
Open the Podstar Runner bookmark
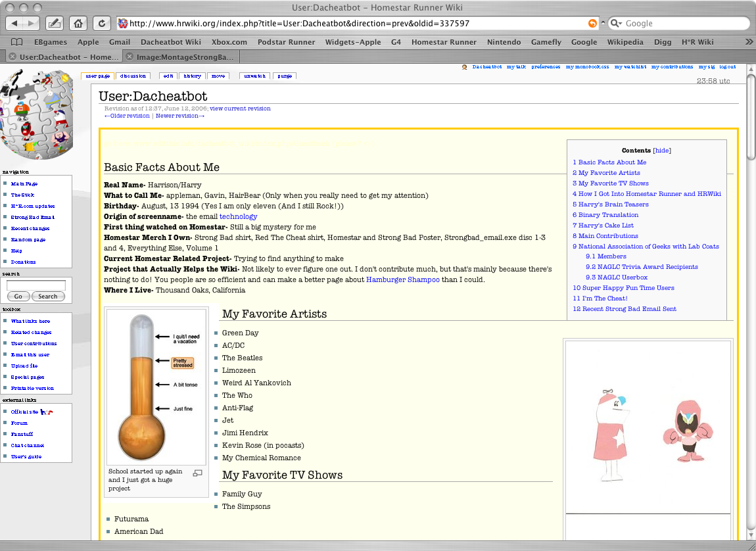[x=287, y=42]
